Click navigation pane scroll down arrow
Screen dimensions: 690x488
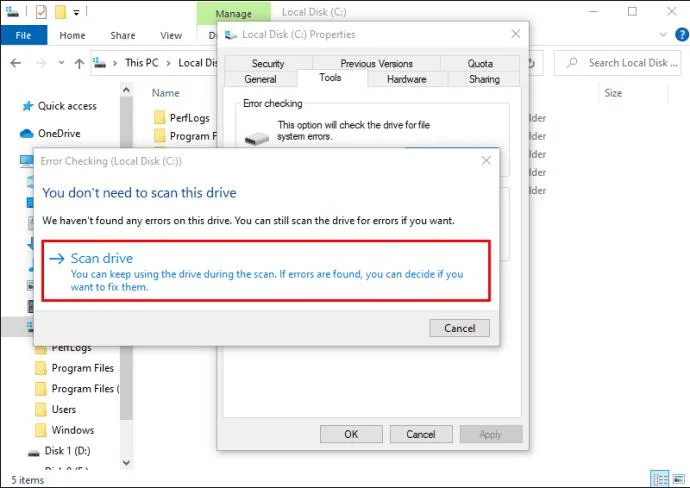[x=126, y=462]
